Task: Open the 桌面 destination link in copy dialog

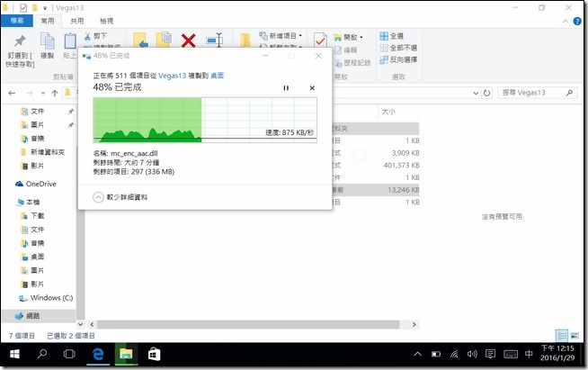Action: tap(217, 76)
